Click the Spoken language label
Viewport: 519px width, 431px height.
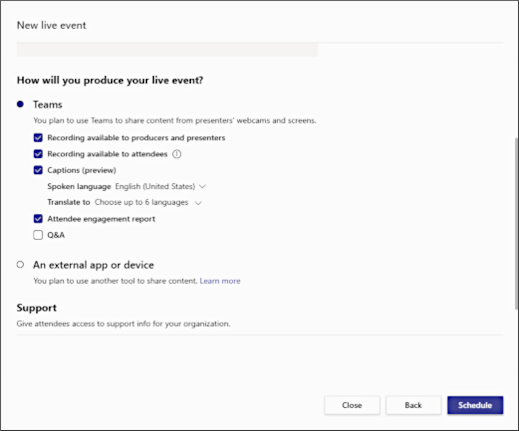[x=79, y=186]
